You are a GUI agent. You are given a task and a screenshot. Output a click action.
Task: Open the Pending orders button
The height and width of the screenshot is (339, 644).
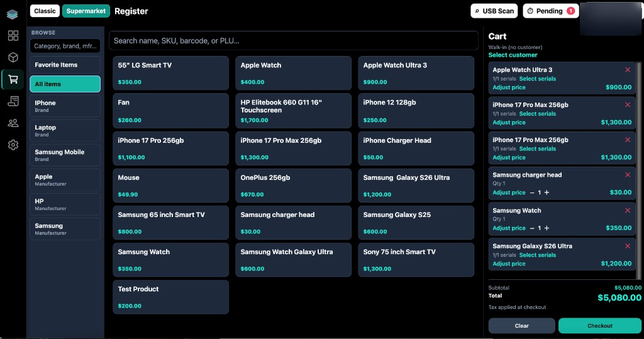pyautogui.click(x=551, y=11)
